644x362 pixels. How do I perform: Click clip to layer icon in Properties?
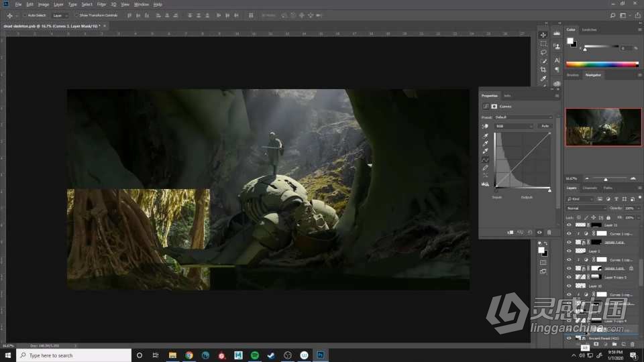pyautogui.click(x=511, y=233)
